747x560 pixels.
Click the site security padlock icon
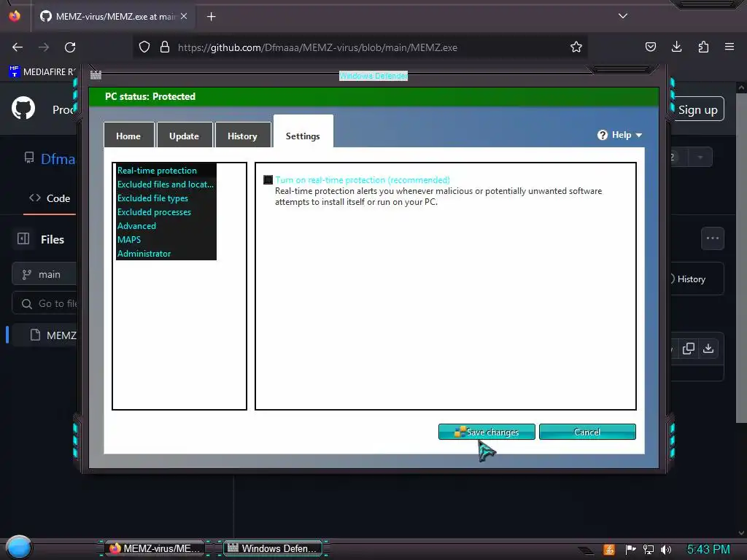pyautogui.click(x=165, y=47)
